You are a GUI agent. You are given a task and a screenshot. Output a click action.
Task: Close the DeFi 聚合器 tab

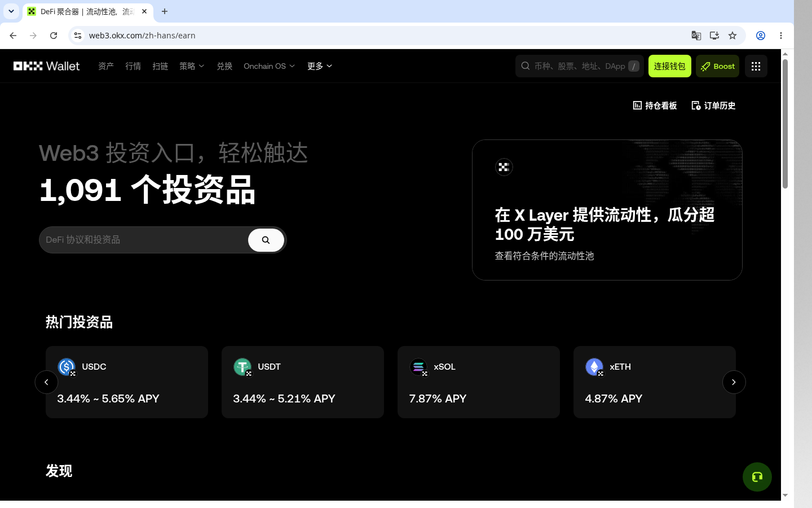144,11
